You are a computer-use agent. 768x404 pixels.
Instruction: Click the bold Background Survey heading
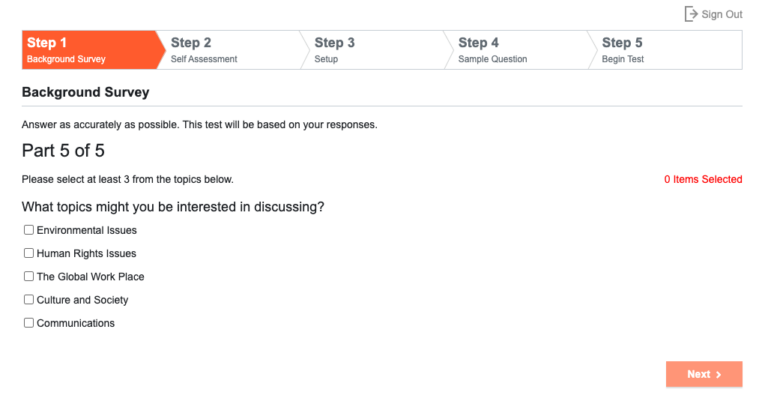[85, 92]
